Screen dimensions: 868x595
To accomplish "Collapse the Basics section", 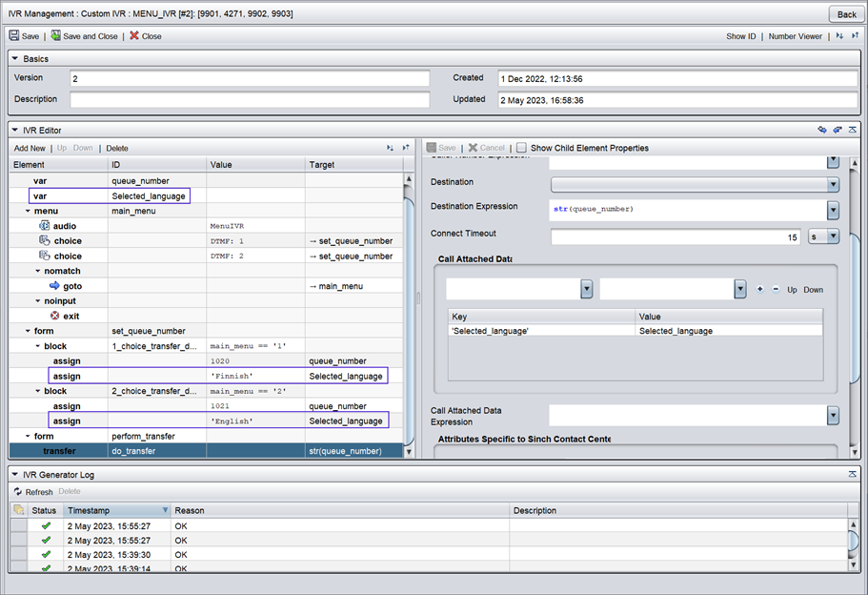I will click(x=15, y=59).
